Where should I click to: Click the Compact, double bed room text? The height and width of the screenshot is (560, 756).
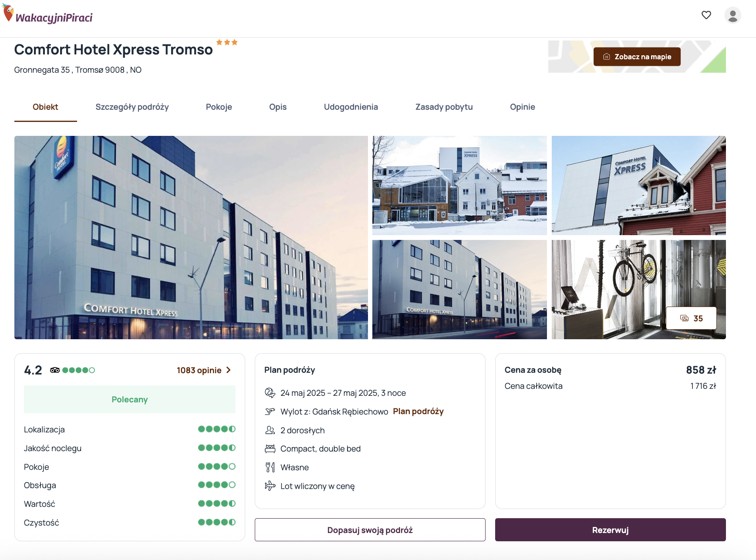coord(321,449)
